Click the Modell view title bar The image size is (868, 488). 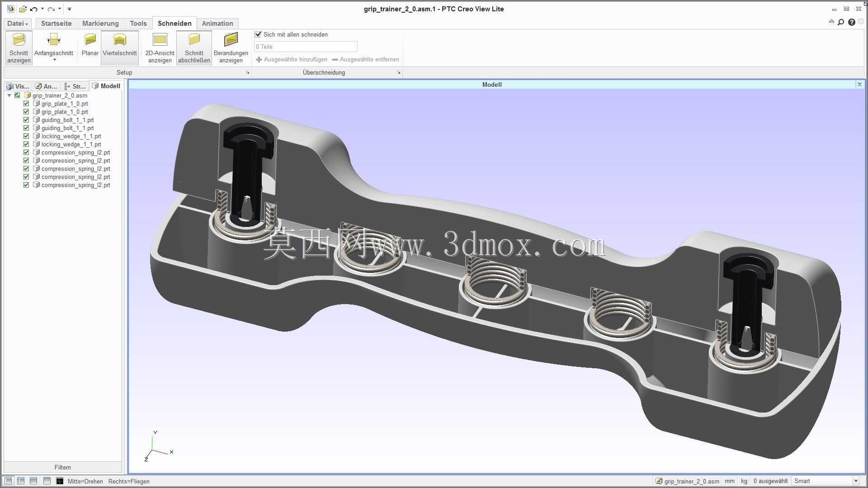(x=492, y=84)
